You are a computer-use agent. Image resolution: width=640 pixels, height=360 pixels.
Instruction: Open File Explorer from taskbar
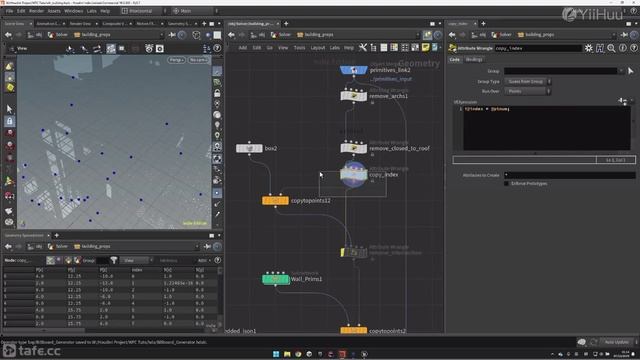click(x=287, y=354)
